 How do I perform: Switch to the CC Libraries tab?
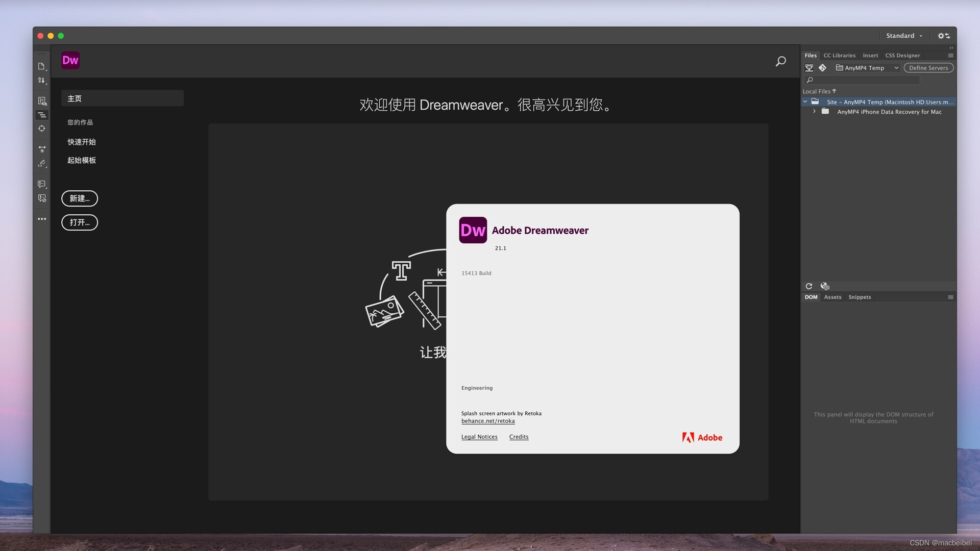coord(839,55)
